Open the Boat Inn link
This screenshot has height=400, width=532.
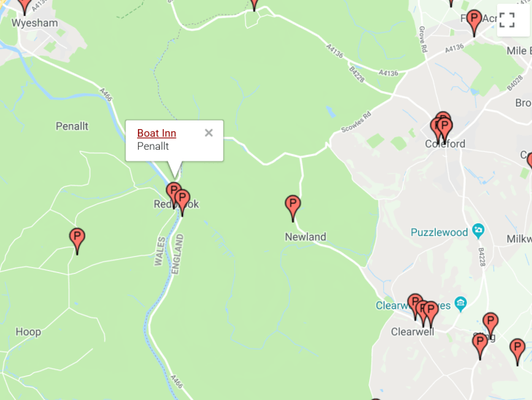coord(156,133)
